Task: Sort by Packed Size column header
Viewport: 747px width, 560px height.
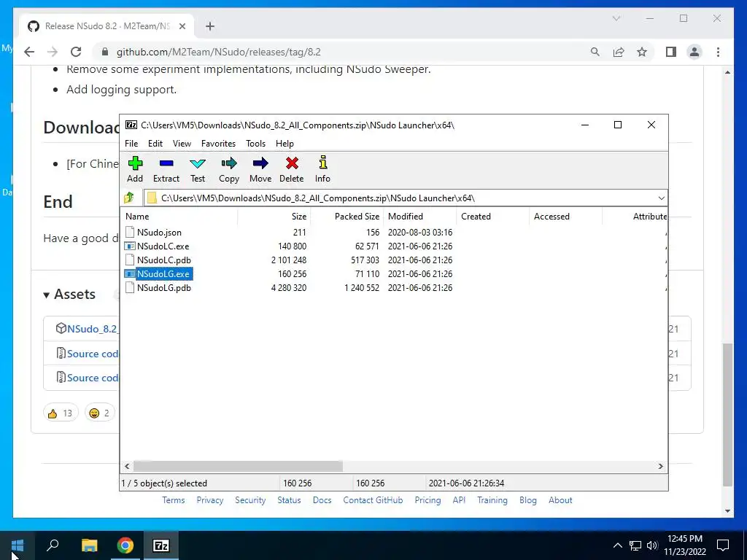Action: (347, 216)
